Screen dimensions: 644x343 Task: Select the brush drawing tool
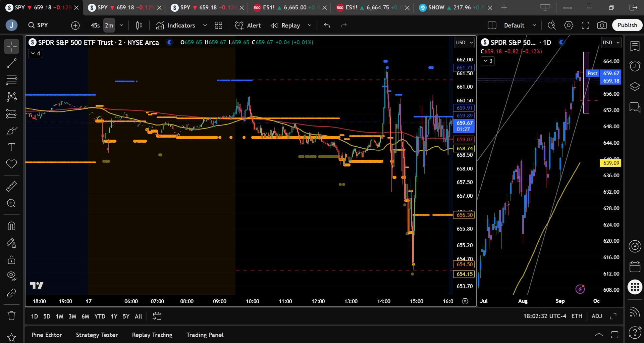coord(11,131)
